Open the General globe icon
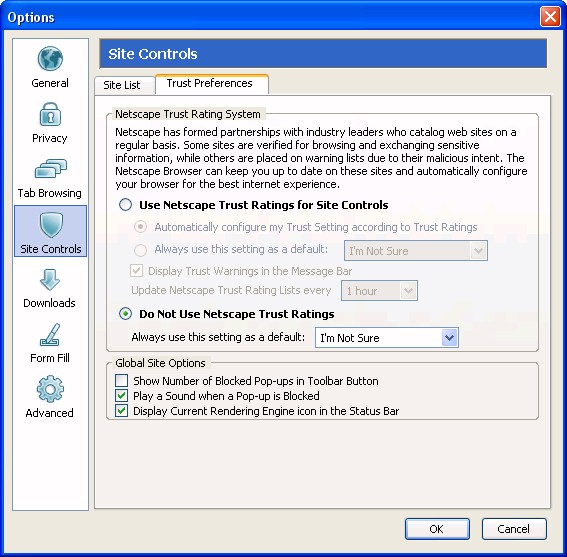 coord(50,59)
